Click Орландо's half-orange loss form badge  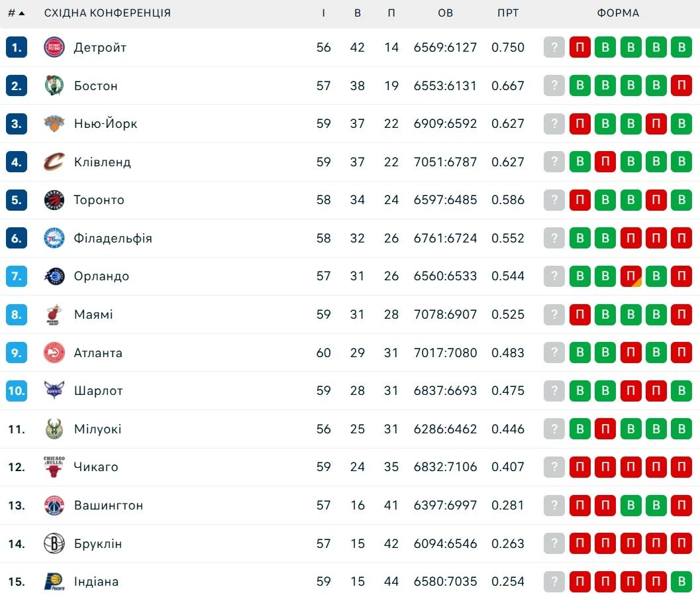tap(631, 276)
